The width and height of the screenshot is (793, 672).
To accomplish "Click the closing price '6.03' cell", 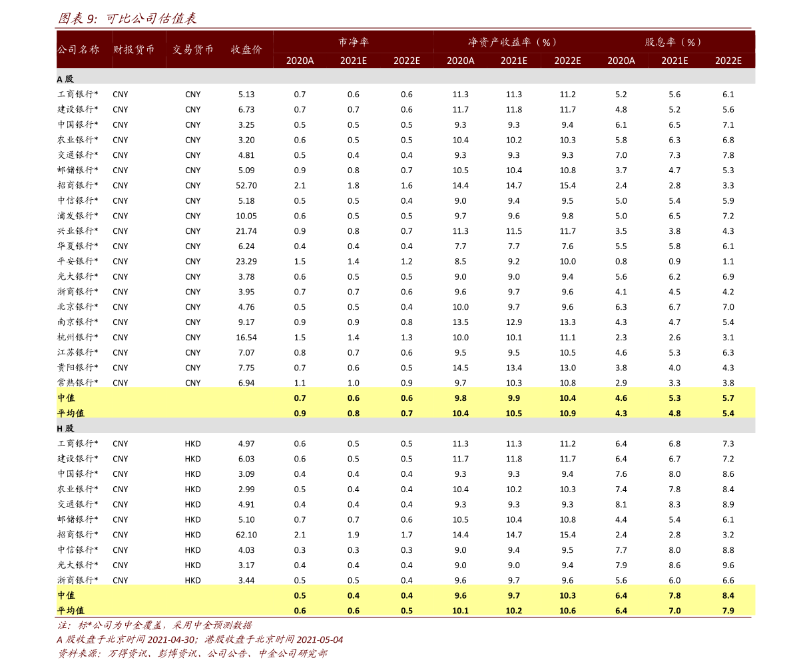I will [x=246, y=459].
